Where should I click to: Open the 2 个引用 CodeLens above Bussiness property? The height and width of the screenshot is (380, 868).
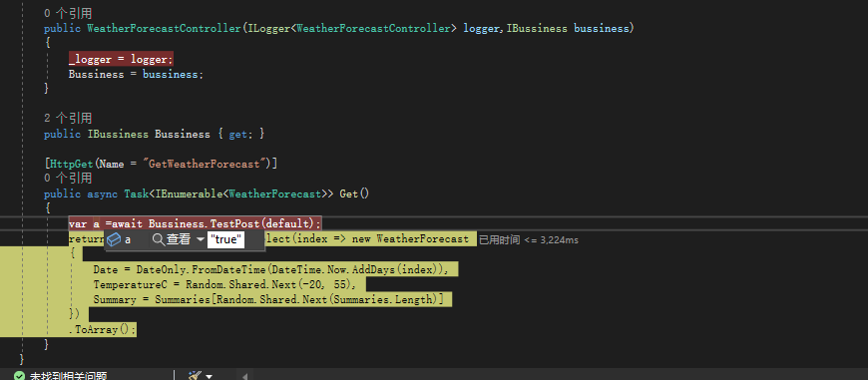(x=68, y=118)
